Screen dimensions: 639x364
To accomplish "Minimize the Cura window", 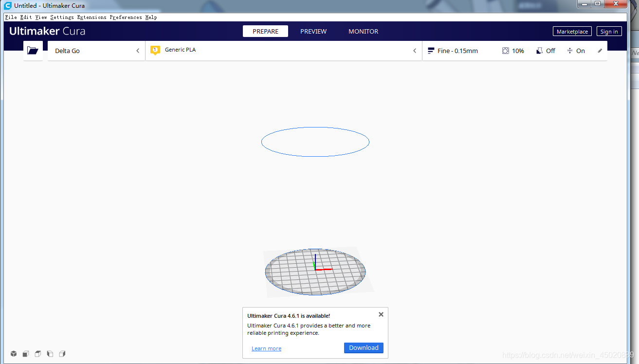I will coord(584,3).
